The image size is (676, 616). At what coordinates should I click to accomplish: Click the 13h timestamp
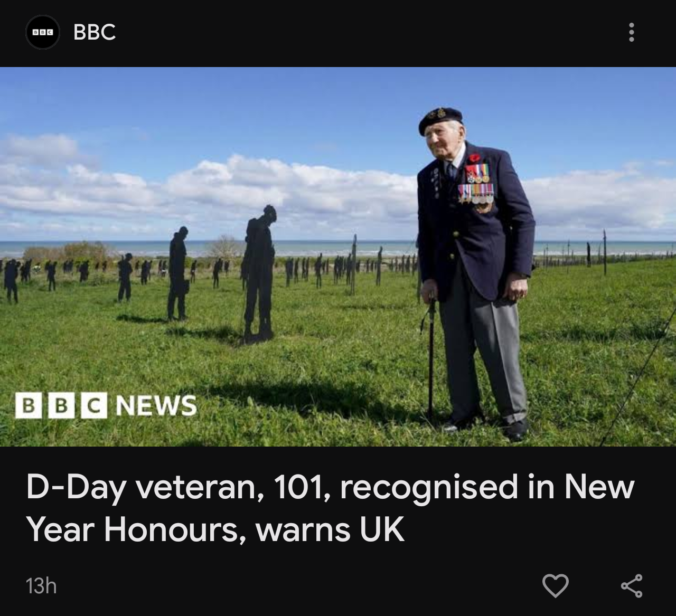41,586
